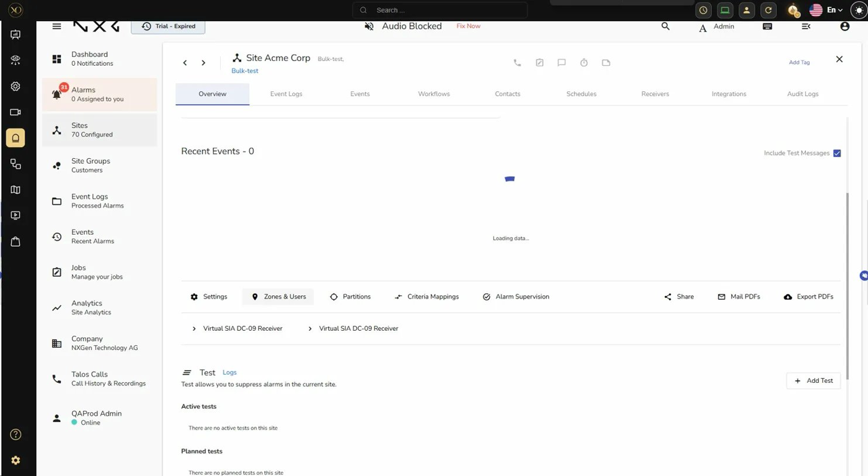The width and height of the screenshot is (868, 476).
Task: Click the Fix Now link
Action: (x=468, y=26)
